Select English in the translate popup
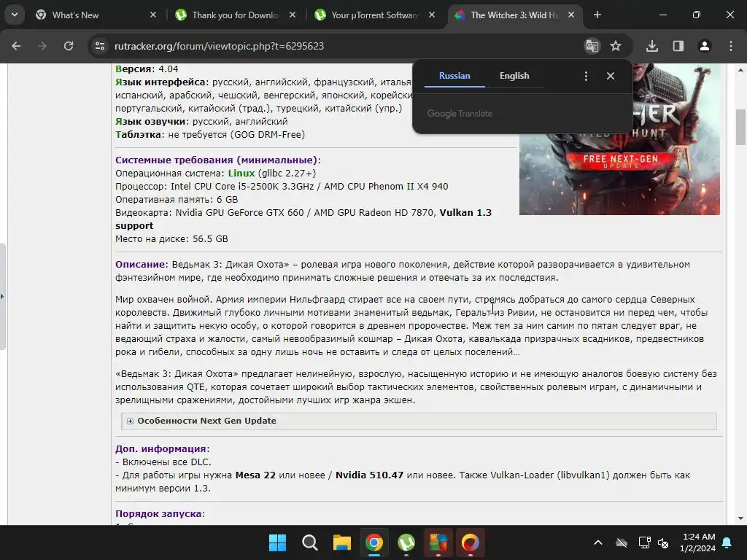This screenshot has height=560, width=747. coord(514,76)
